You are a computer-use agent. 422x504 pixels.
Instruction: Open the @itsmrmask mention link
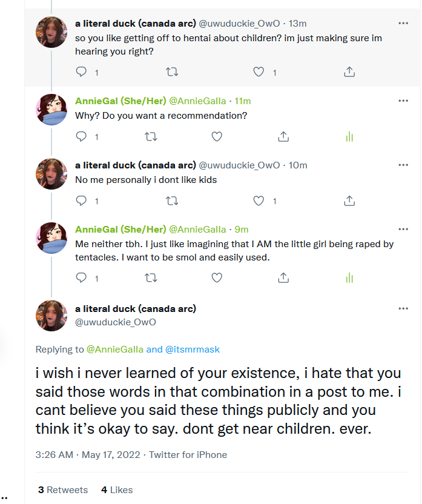193,350
